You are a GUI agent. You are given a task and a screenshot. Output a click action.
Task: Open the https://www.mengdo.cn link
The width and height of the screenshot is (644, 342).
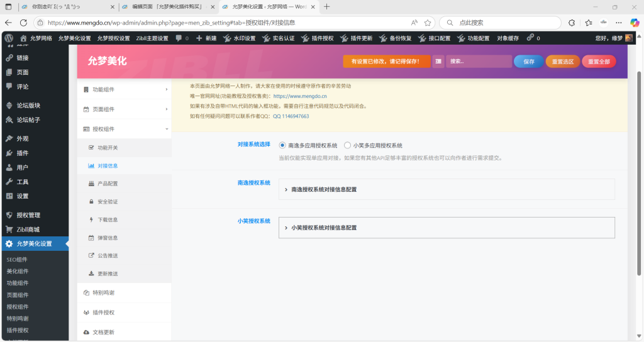pos(300,96)
